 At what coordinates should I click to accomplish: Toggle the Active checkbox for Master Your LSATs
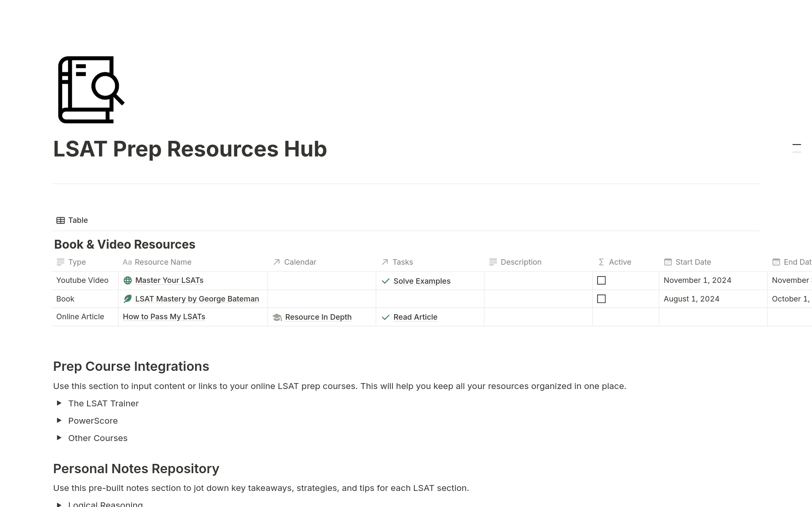(602, 280)
